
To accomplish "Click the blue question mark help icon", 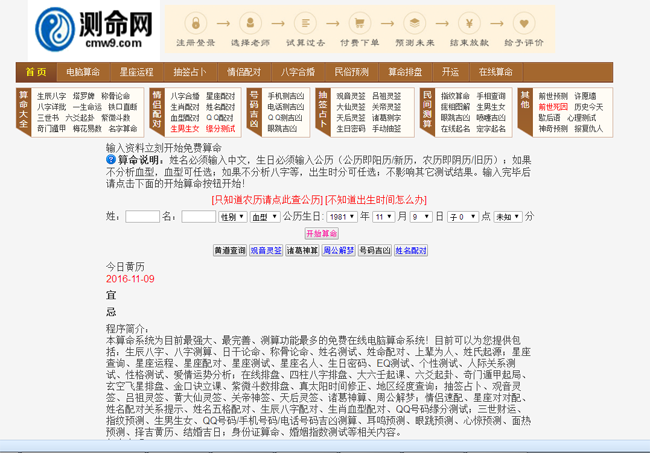I will (111, 159).
